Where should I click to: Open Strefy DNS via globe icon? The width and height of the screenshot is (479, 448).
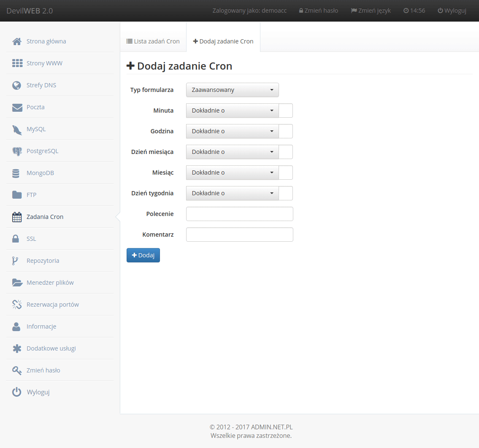[17, 85]
